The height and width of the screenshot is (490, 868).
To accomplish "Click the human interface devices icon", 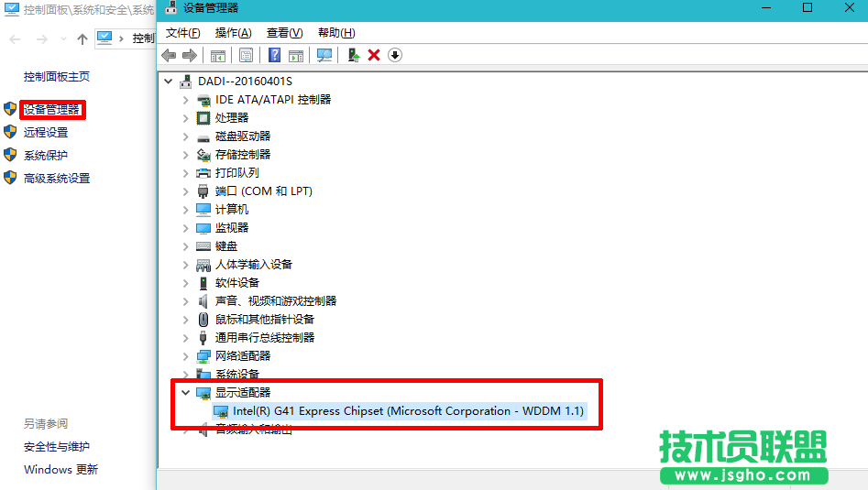I will point(203,265).
